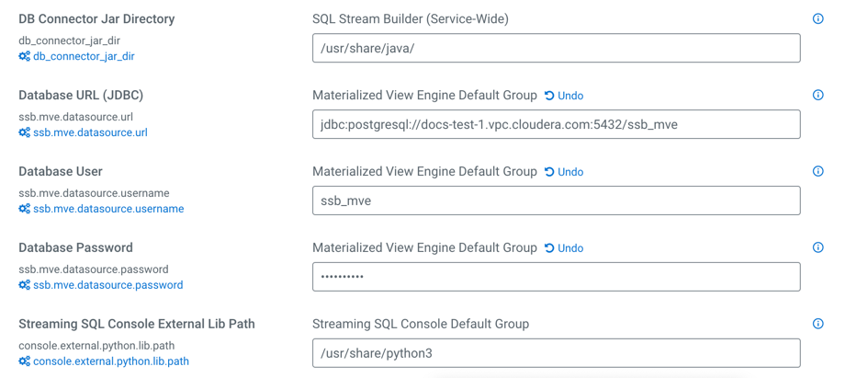Undo the Database URL (JDBC) change
This screenshot has width=868, height=378.
tap(564, 96)
